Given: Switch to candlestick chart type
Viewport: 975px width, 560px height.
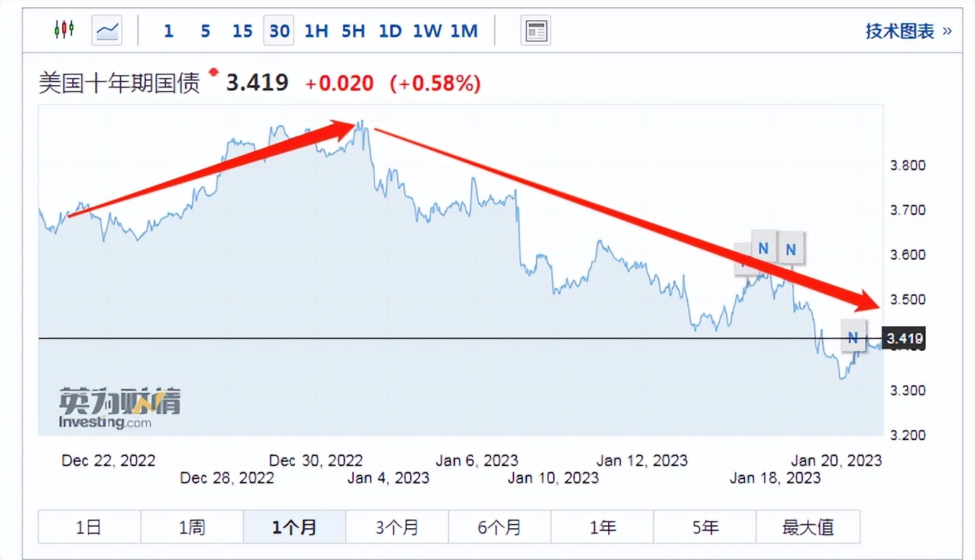Looking at the screenshot, I should 64,30.
